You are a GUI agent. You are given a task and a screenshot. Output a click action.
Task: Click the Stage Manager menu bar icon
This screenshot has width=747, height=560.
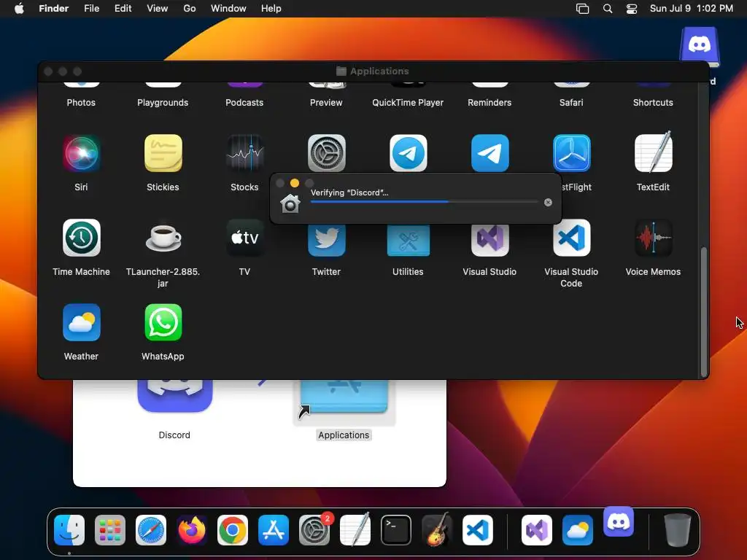582,8
